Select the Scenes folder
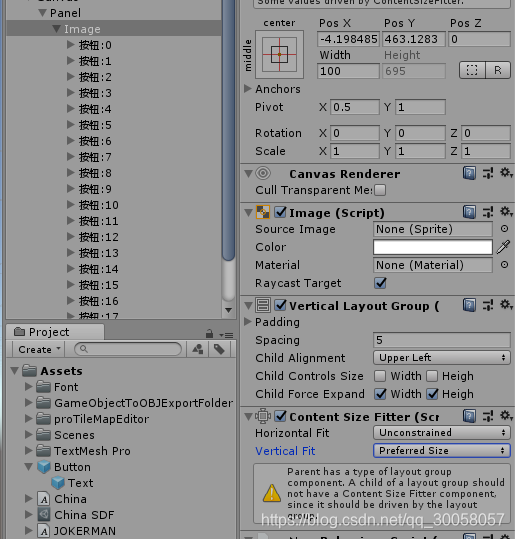 point(65,435)
